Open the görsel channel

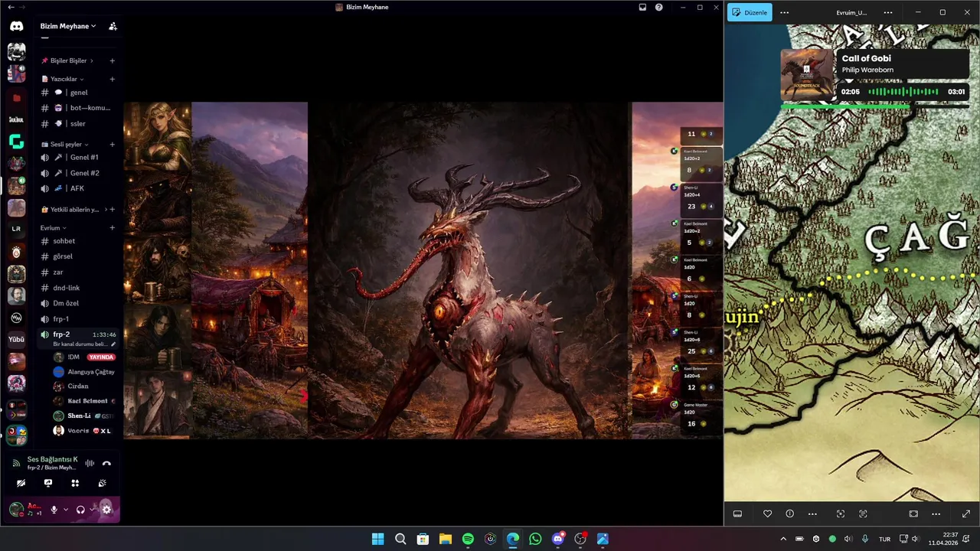click(79, 256)
